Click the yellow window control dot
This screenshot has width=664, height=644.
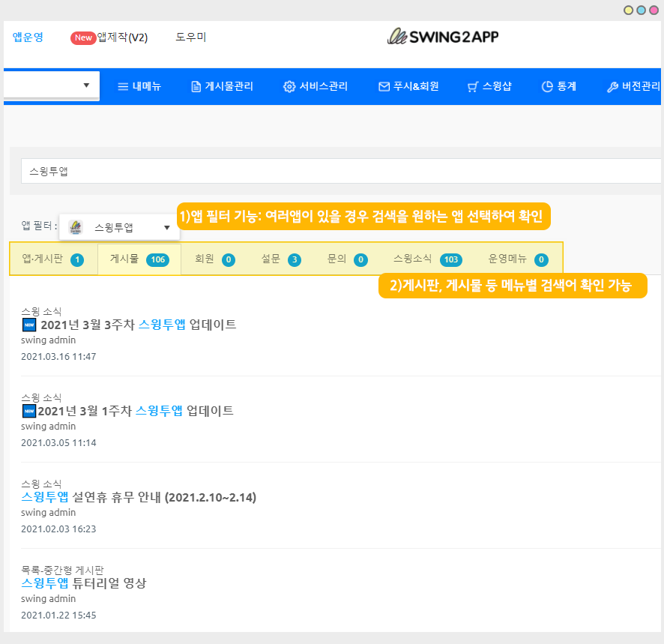[x=629, y=10]
